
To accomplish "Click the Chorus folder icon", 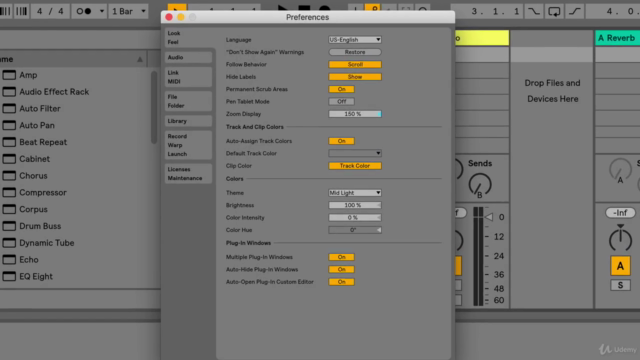I will (9, 176).
